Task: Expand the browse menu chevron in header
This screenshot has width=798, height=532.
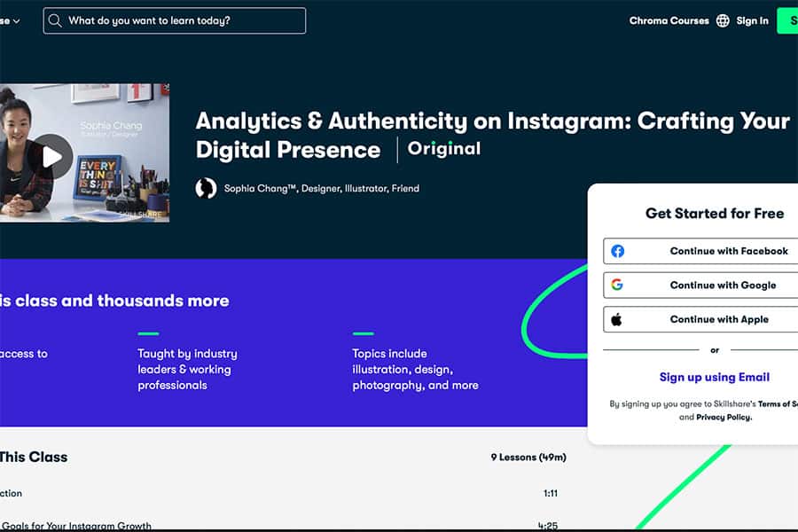Action: (x=16, y=21)
